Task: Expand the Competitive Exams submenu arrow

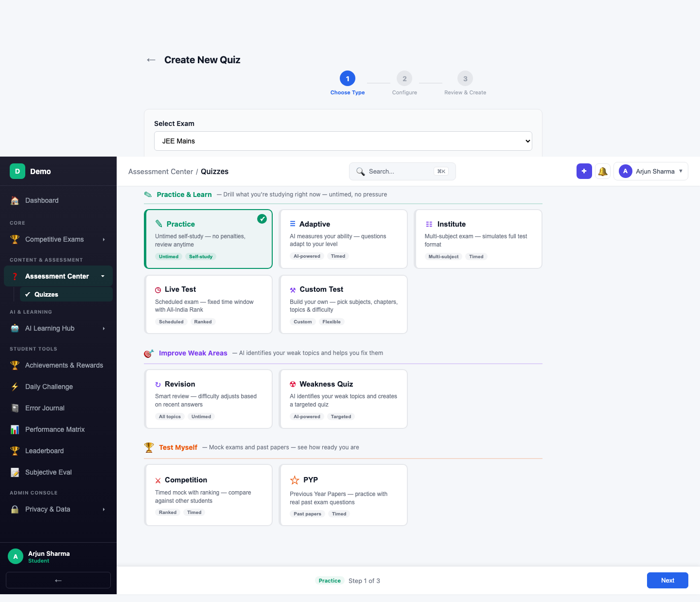Action: coord(104,239)
